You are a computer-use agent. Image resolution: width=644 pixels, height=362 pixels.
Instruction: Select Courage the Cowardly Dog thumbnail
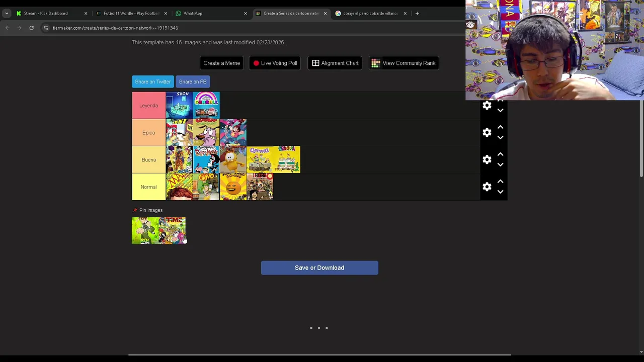[x=206, y=132]
